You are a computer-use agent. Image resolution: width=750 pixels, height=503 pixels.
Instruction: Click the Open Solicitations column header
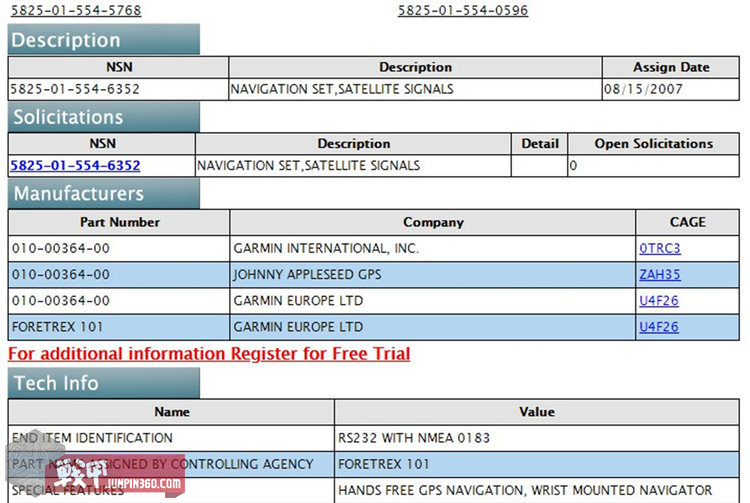point(654,143)
